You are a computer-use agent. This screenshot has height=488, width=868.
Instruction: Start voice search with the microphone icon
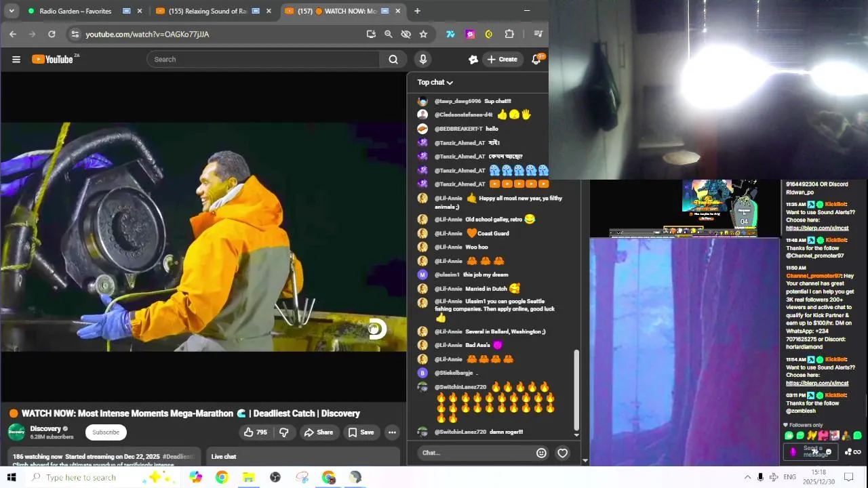[423, 60]
